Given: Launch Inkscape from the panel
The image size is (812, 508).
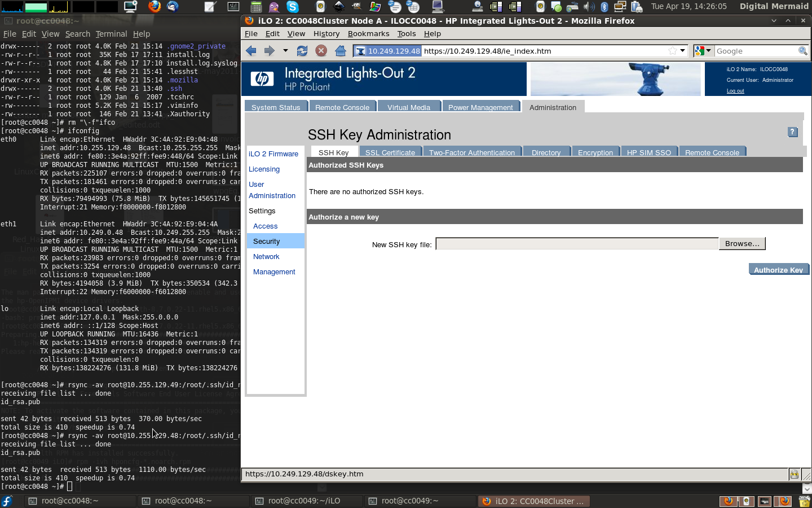Looking at the screenshot, I should (x=339, y=6).
